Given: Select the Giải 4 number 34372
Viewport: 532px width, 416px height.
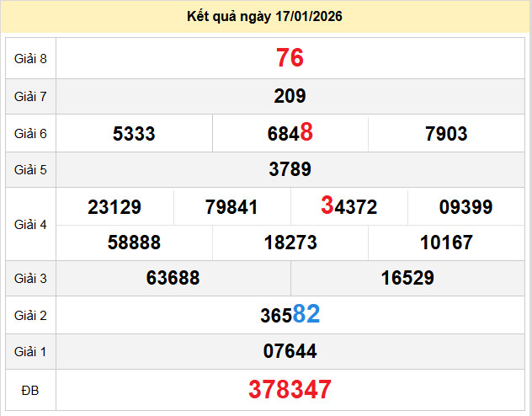Looking at the screenshot, I should click(x=348, y=207).
